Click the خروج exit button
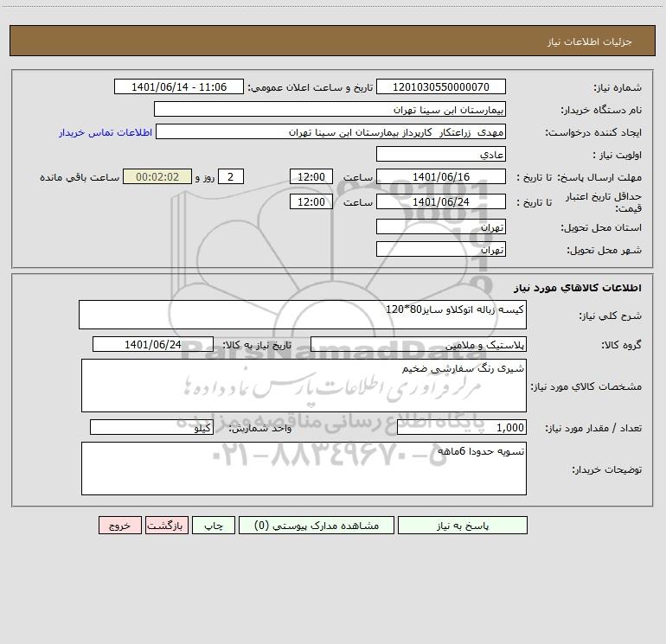The height and width of the screenshot is (644, 666). 119,526
